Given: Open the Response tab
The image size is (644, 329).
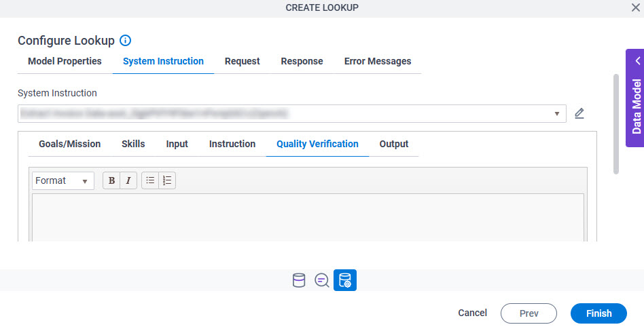Looking at the screenshot, I should click(x=302, y=61).
